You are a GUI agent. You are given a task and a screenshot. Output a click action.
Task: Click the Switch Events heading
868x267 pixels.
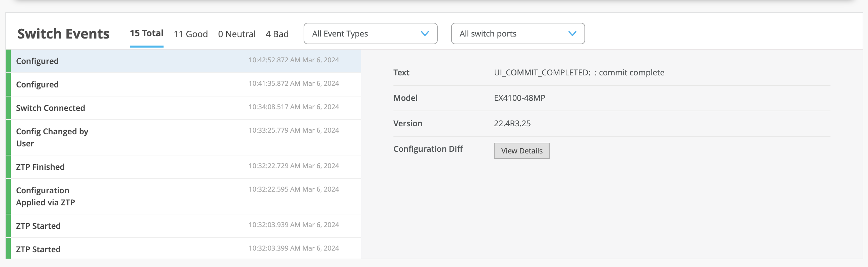coord(63,34)
